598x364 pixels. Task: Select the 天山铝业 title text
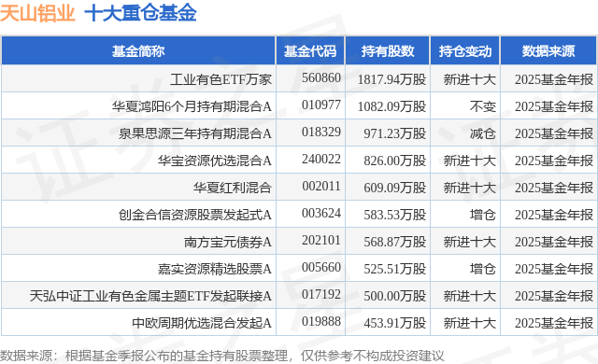tap(37, 13)
